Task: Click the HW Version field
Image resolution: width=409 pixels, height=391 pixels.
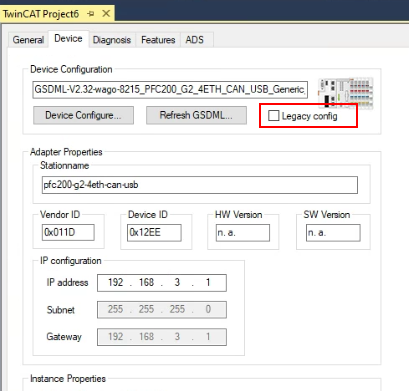Action: [x=243, y=232]
